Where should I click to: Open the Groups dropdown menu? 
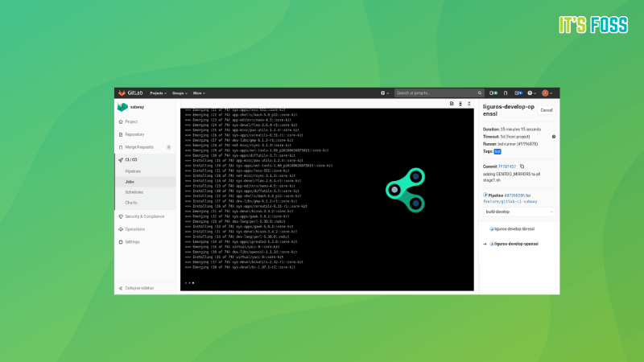(x=180, y=93)
